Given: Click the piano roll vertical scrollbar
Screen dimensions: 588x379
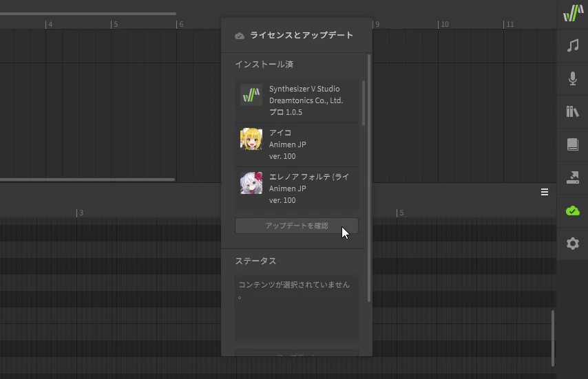Looking at the screenshot, I should (x=552, y=338).
